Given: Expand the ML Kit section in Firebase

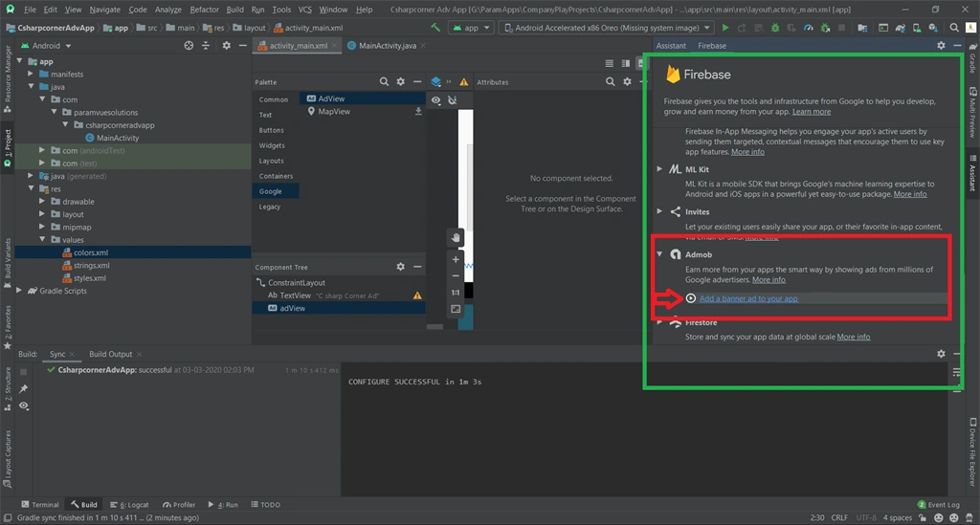Looking at the screenshot, I should [x=659, y=169].
